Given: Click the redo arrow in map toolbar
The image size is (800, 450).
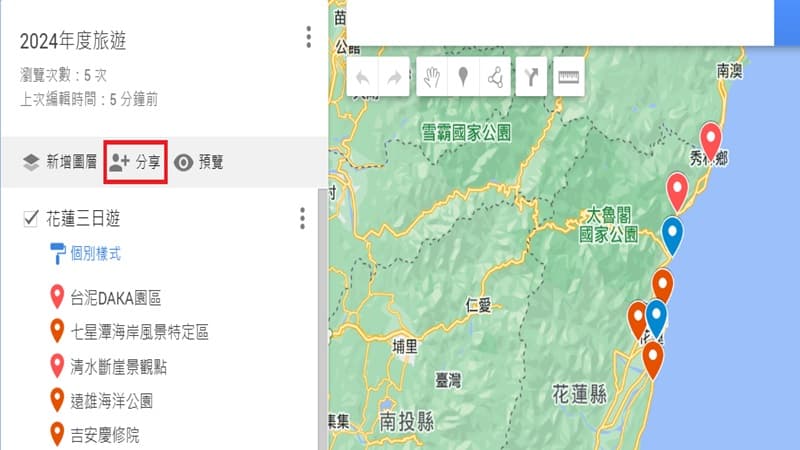Looking at the screenshot, I should click(397, 76).
